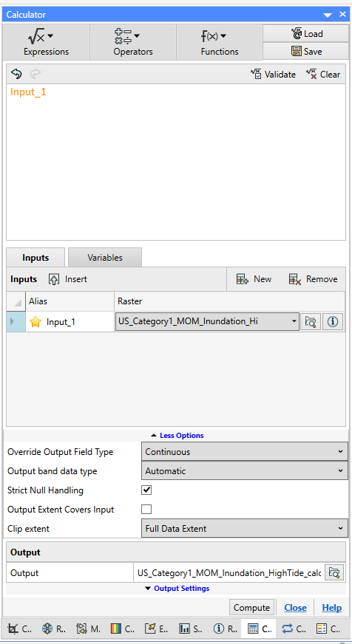This screenshot has width=352, height=644.
Task: Switch to the Variables tab
Action: click(x=105, y=258)
